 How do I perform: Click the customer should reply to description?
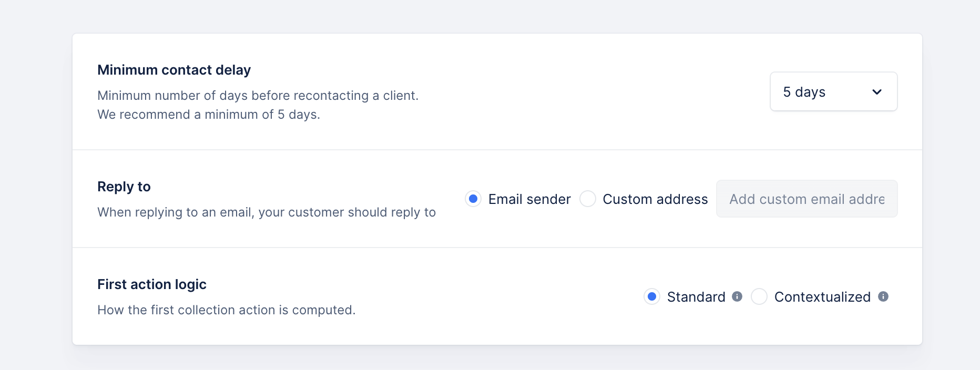(x=267, y=212)
